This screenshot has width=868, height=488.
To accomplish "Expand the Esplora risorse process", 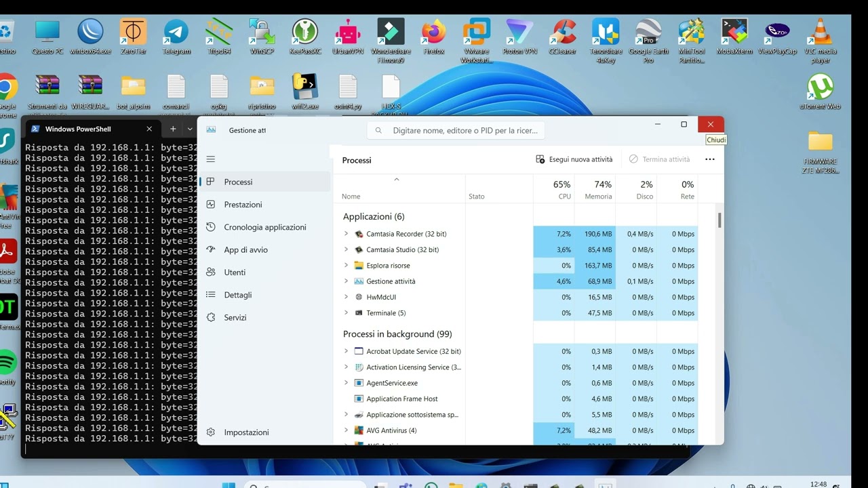I will pos(346,265).
